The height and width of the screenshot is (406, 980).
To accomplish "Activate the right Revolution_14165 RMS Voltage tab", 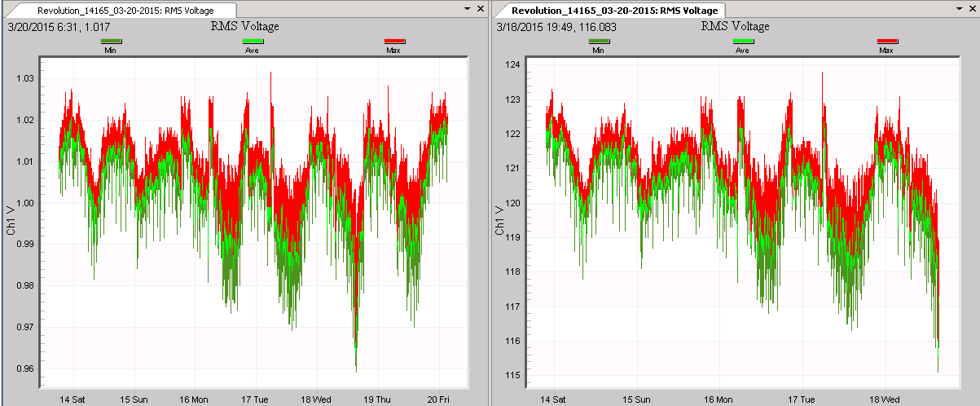I will pos(615,10).
